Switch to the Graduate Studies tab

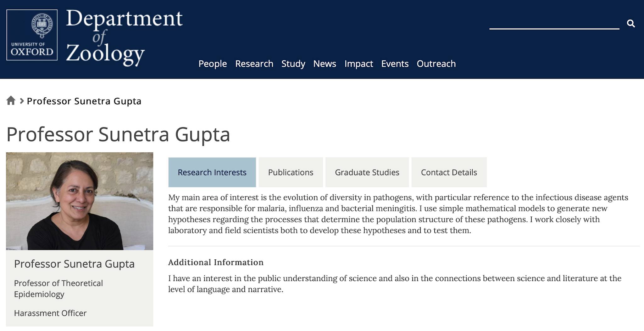(367, 172)
